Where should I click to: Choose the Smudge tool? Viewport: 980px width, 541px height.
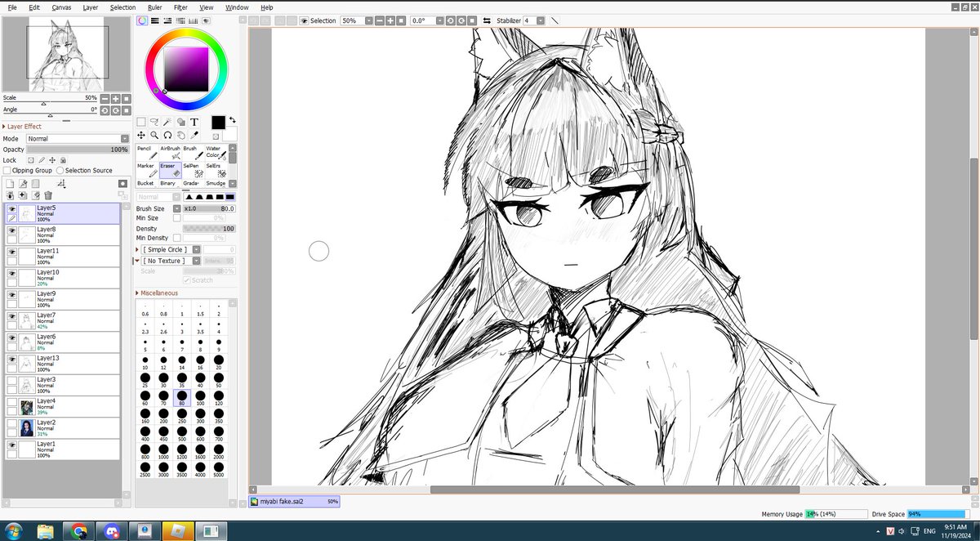click(215, 183)
